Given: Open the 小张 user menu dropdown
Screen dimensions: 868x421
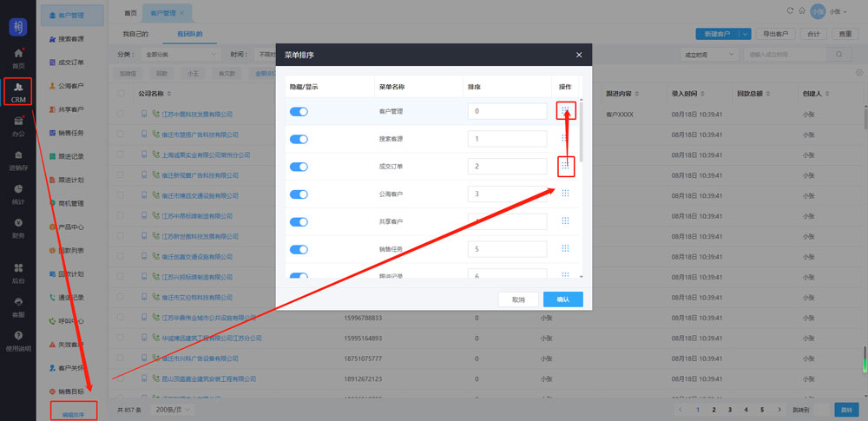Looking at the screenshot, I should (838, 11).
